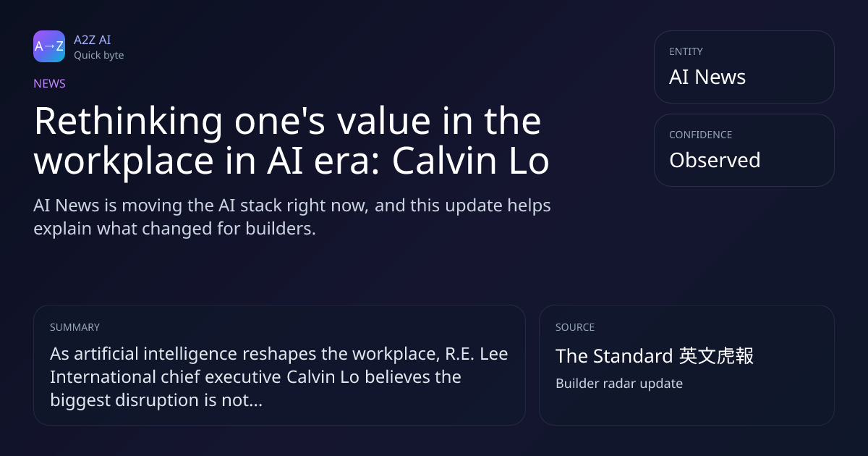
Task: Click the SUMMARY label
Action: (x=75, y=327)
